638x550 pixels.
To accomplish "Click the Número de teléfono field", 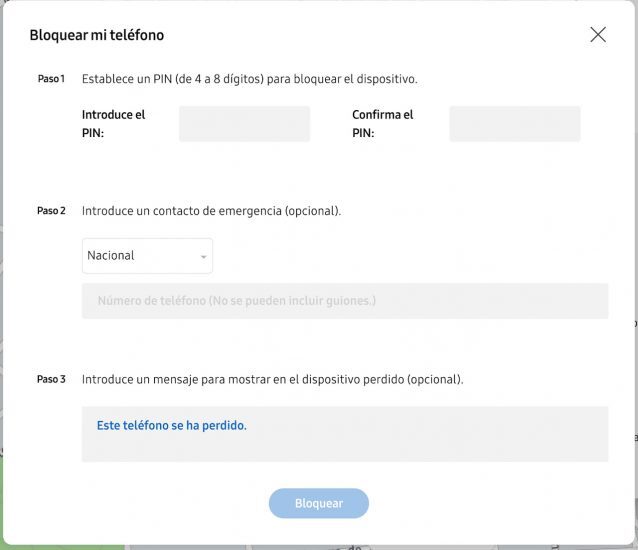I will click(345, 301).
